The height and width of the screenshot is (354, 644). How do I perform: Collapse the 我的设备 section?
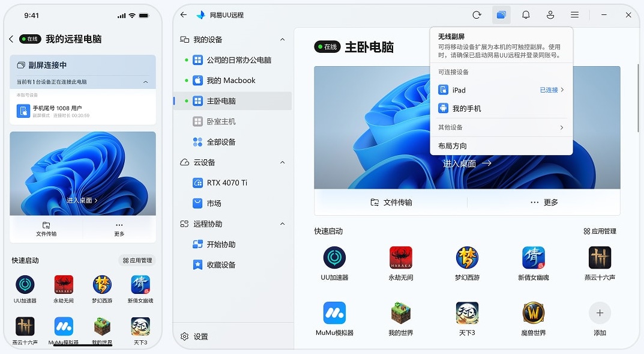(x=282, y=40)
